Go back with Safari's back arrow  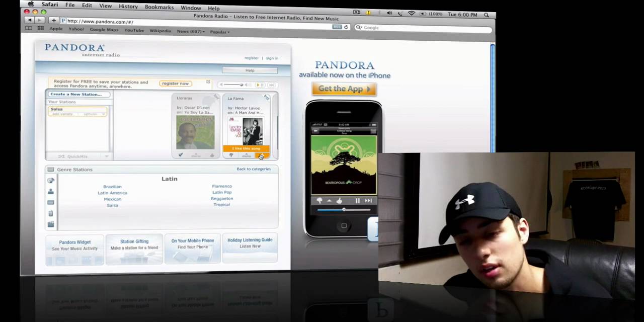click(30, 20)
